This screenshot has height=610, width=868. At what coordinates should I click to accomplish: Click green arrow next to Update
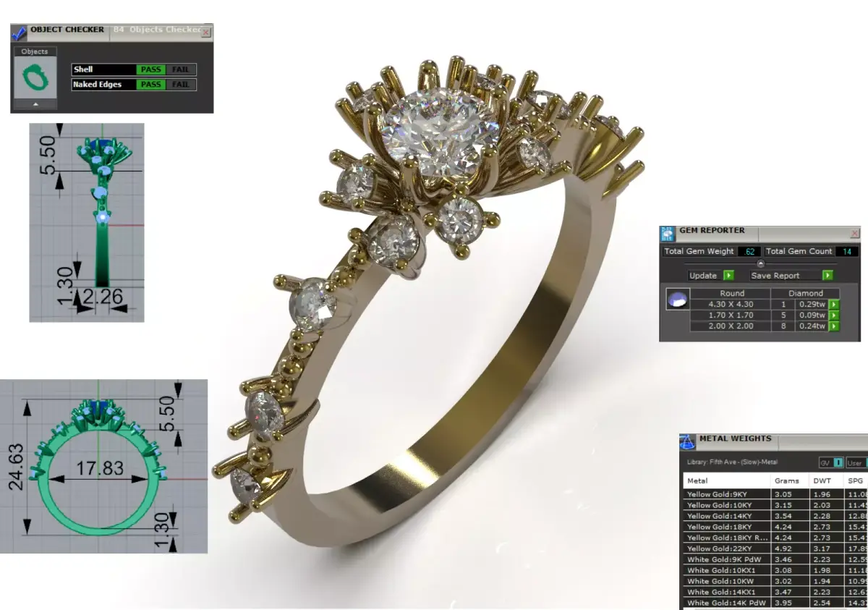728,276
